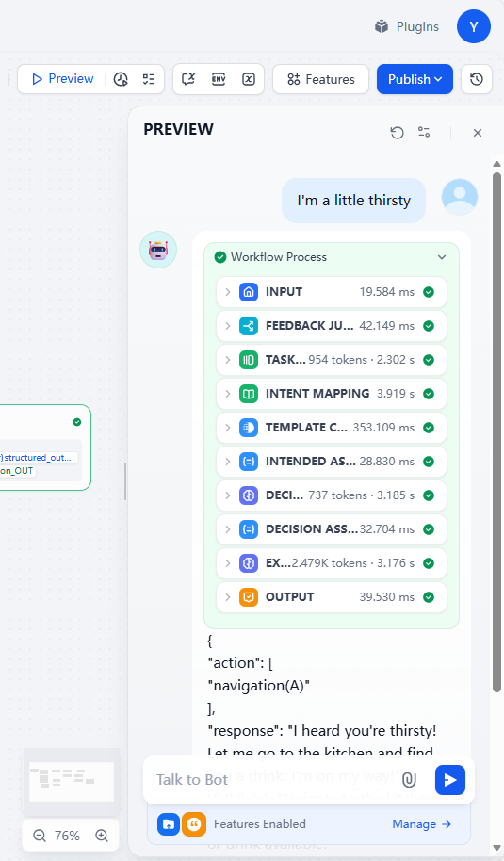The image size is (504, 861).
Task: Open preview settings sliders icon
Action: 424,132
